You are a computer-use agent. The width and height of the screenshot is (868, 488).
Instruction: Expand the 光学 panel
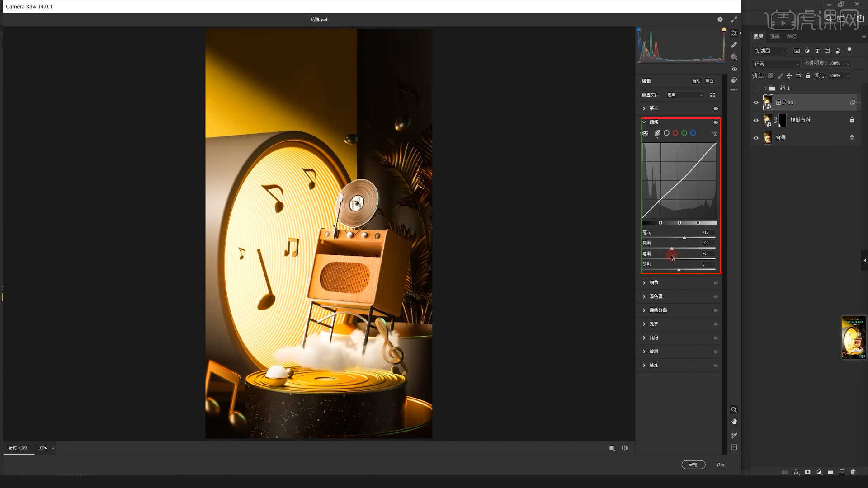point(644,324)
